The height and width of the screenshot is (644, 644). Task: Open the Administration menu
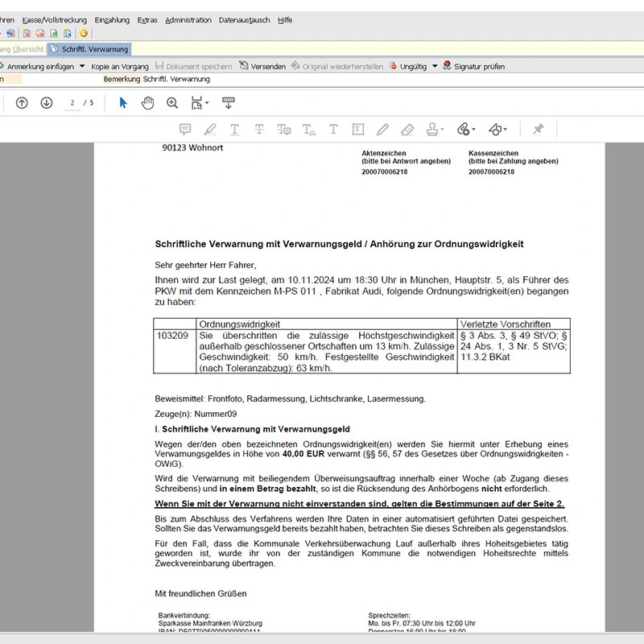[x=188, y=20]
